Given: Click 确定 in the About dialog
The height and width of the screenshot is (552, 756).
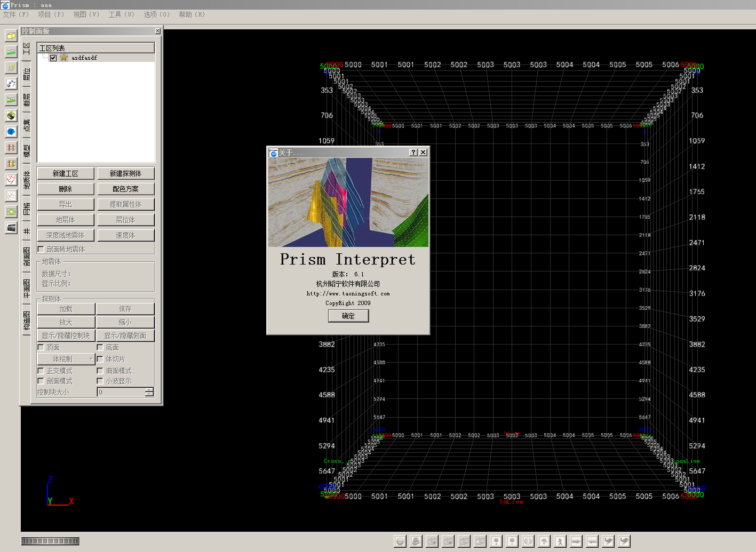Looking at the screenshot, I should [348, 316].
